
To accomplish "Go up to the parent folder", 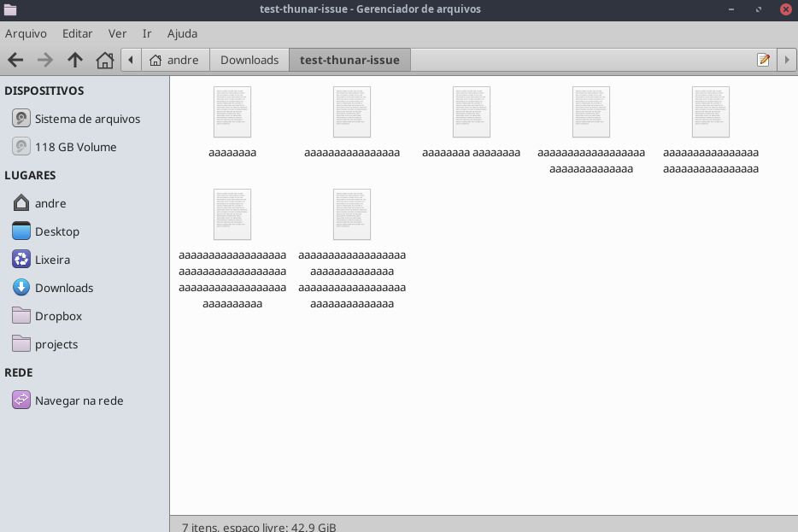I will [75, 60].
